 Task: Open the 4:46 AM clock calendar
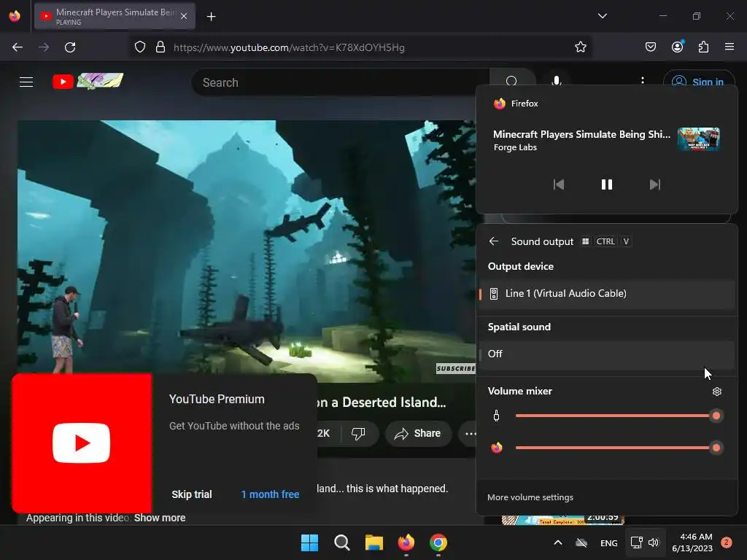692,542
